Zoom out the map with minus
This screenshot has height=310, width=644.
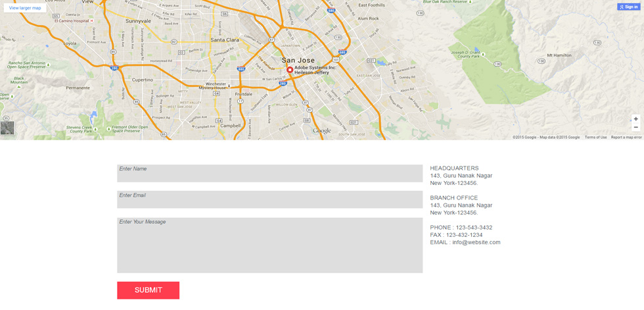[x=636, y=127]
